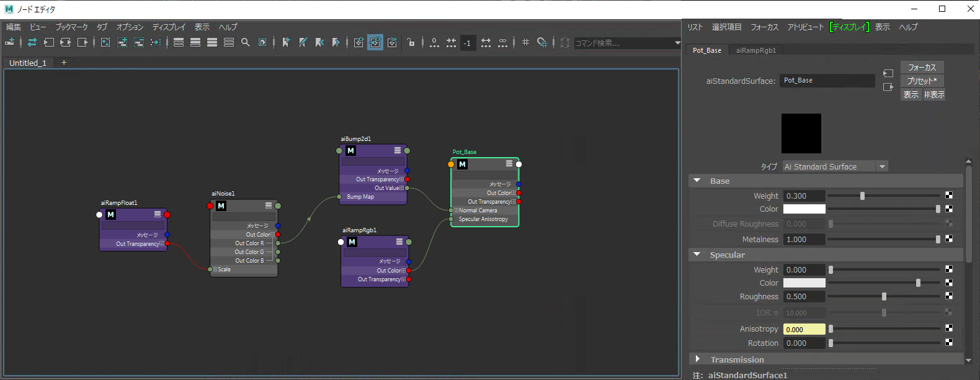
Task: Expand Out Transparency plus on aiRampFloat1 node
Action: [162, 243]
